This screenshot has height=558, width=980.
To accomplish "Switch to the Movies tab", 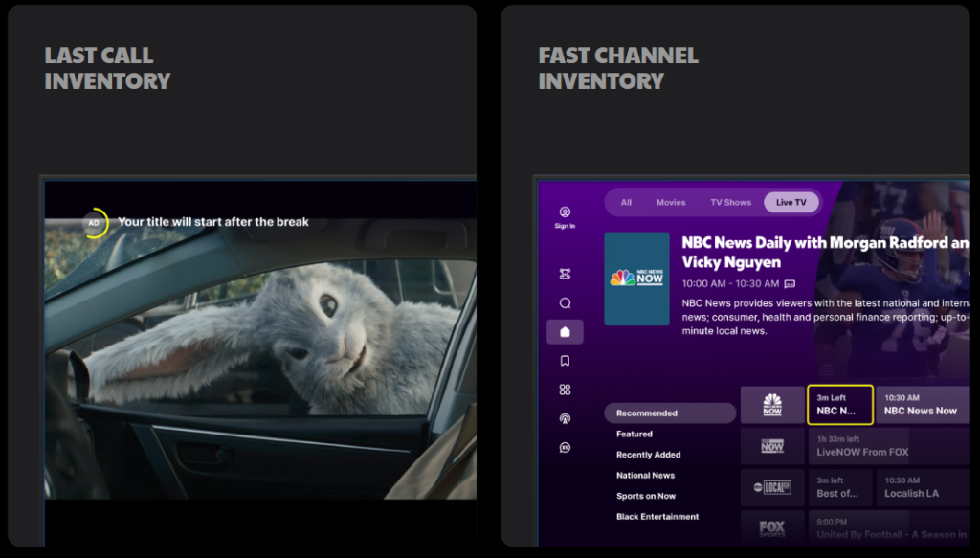I will point(671,203).
